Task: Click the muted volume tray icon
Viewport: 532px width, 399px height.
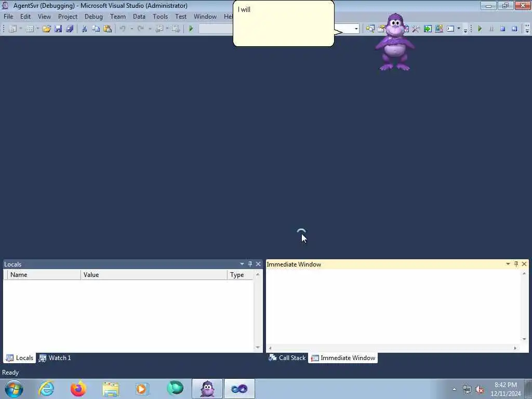Action: (x=480, y=389)
